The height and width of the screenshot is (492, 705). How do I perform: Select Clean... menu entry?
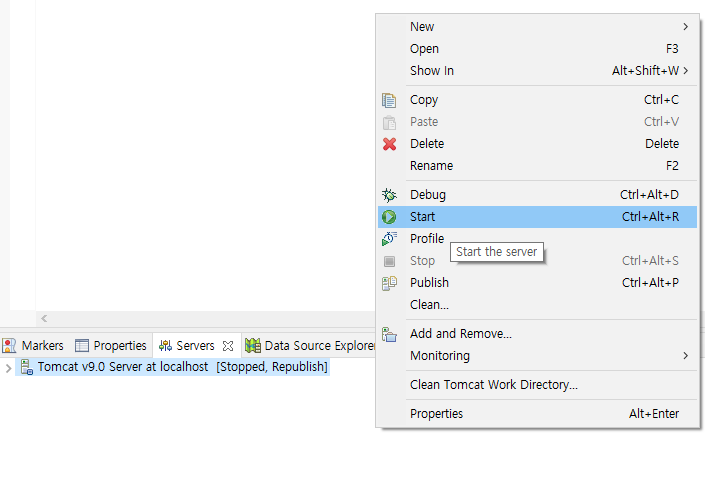537,305
